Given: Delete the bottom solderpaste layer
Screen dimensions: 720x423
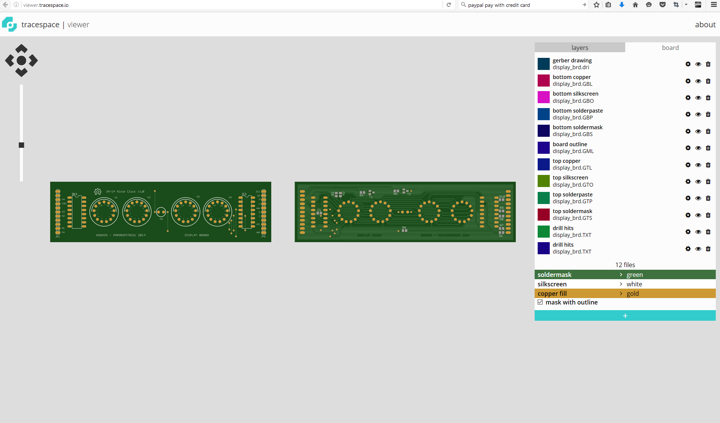Looking at the screenshot, I should (x=708, y=114).
